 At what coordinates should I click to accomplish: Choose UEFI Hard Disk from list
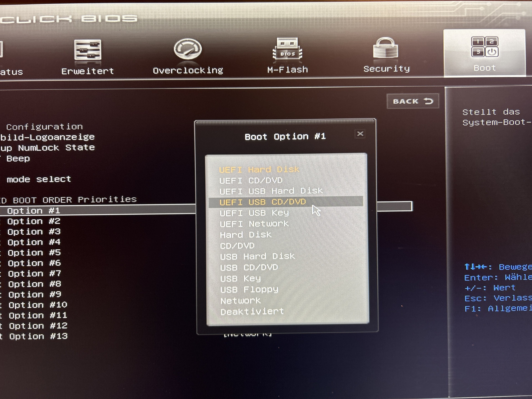coord(259,170)
